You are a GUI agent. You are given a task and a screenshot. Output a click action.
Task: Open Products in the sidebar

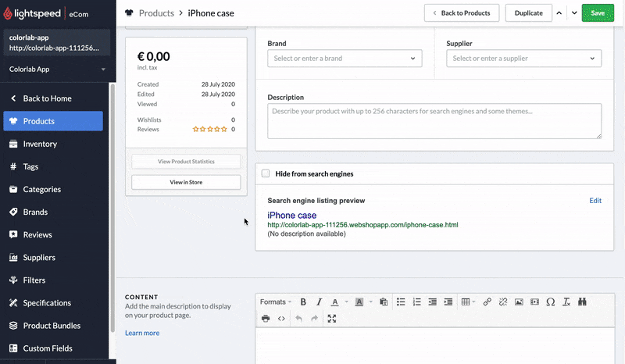53,121
